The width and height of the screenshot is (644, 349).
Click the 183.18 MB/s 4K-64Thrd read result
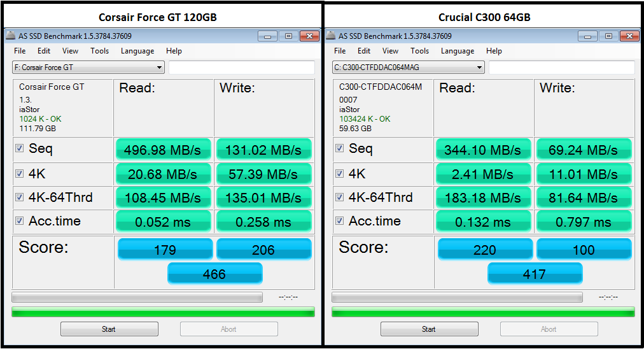[483, 198]
